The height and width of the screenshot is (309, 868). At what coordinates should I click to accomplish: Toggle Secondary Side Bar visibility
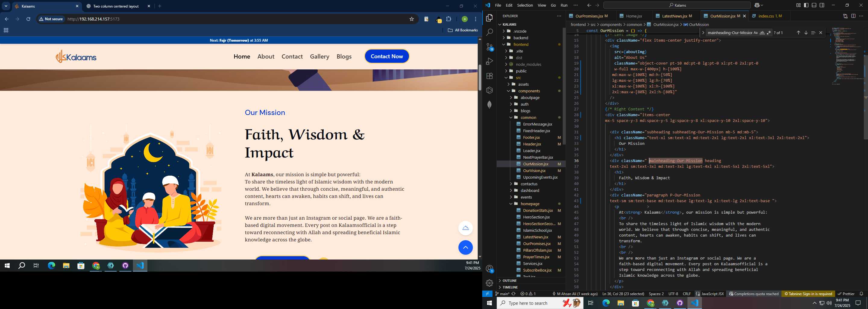[x=822, y=5]
